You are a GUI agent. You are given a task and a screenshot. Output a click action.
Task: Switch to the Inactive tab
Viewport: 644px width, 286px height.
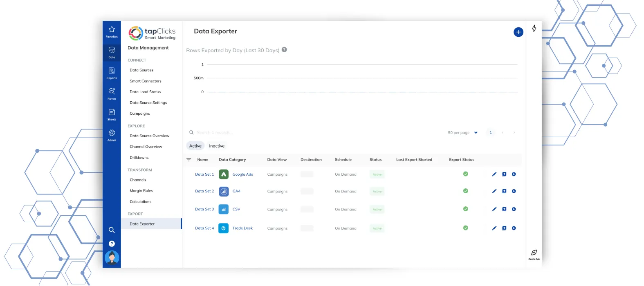click(x=217, y=146)
